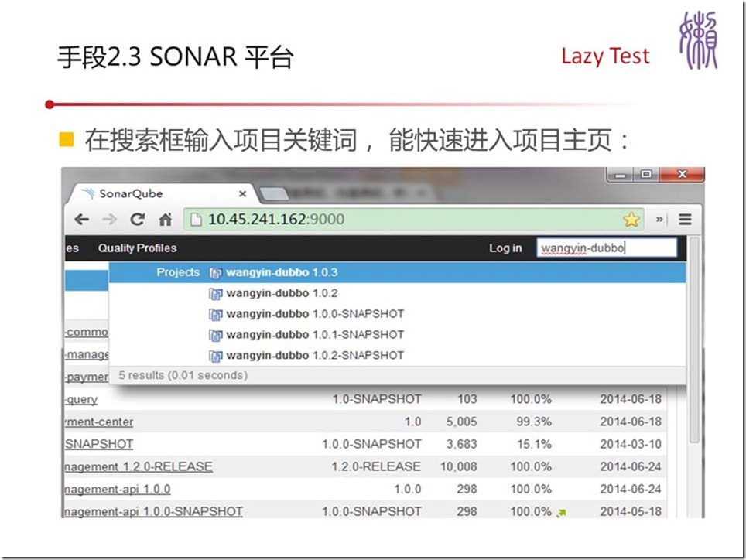Screen dimensions: 746x560
Task: Click the browser forward arrow
Action: pos(109,219)
